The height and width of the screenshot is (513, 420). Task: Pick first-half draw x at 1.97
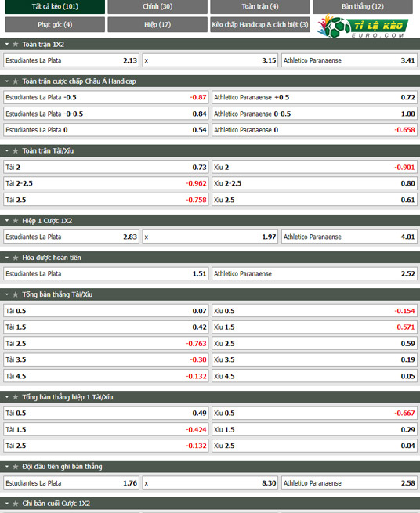point(210,237)
